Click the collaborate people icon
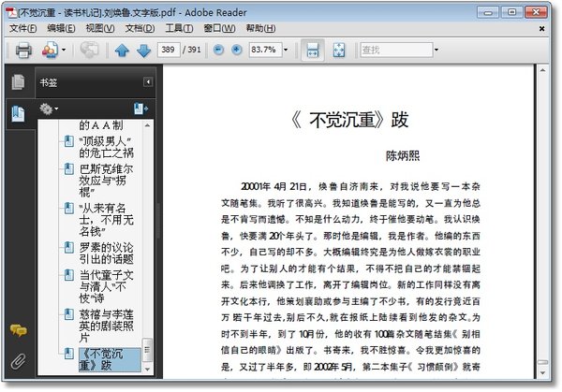Image resolution: width=562 pixels, height=392 pixels. (51, 50)
